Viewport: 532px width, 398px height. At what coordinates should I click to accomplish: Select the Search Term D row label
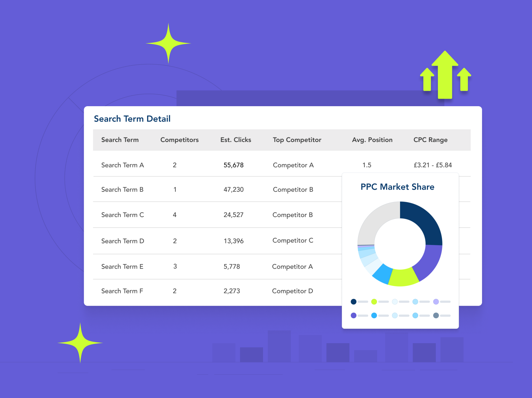coord(122,241)
